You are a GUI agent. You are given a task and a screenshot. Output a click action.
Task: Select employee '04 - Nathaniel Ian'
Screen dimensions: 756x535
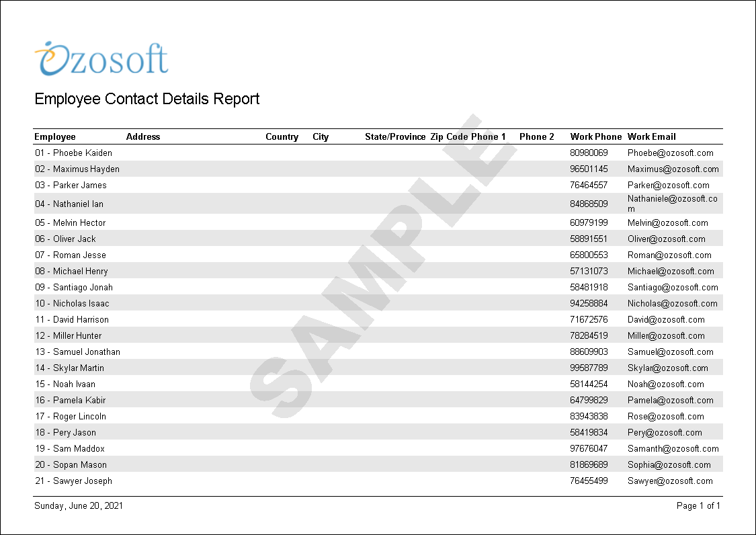click(69, 204)
